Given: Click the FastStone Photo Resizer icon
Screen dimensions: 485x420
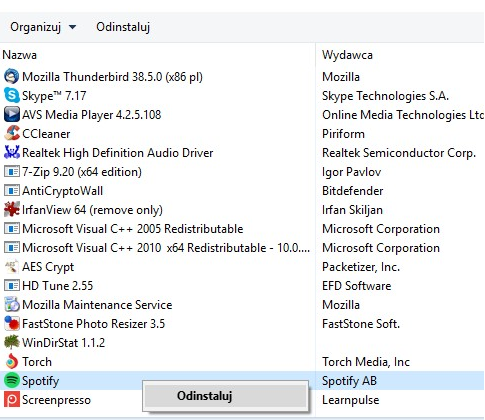Looking at the screenshot, I should point(11,324).
